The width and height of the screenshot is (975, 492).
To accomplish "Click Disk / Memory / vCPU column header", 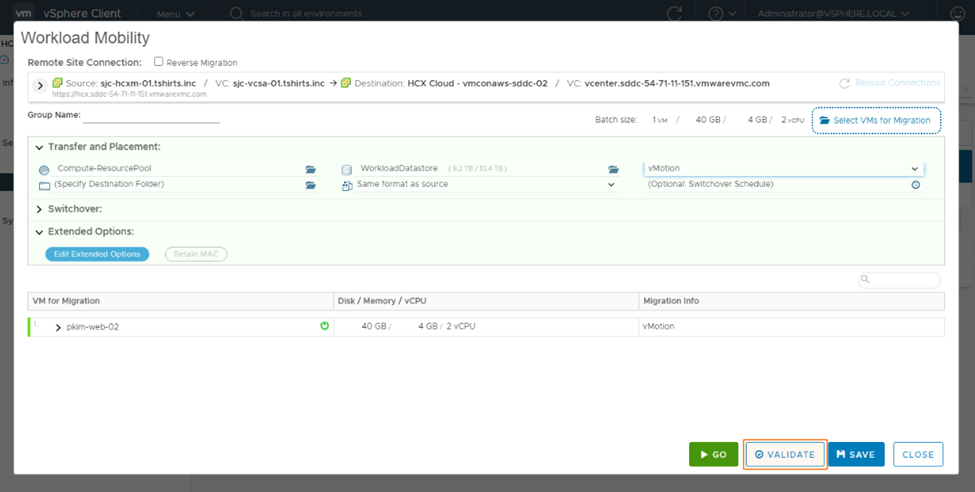I will (486, 301).
